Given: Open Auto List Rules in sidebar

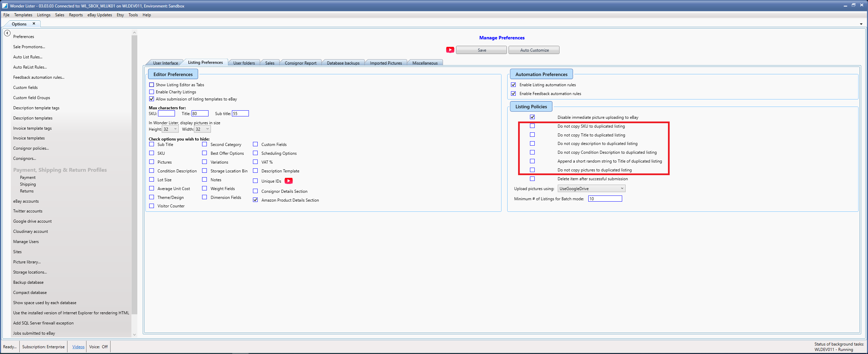Looking at the screenshot, I should pyautogui.click(x=28, y=57).
